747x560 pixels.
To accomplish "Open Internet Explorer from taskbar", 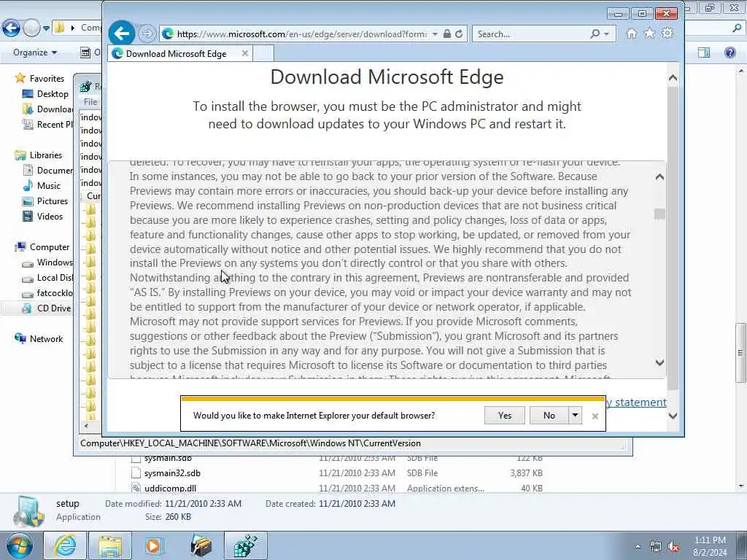I will (65, 545).
